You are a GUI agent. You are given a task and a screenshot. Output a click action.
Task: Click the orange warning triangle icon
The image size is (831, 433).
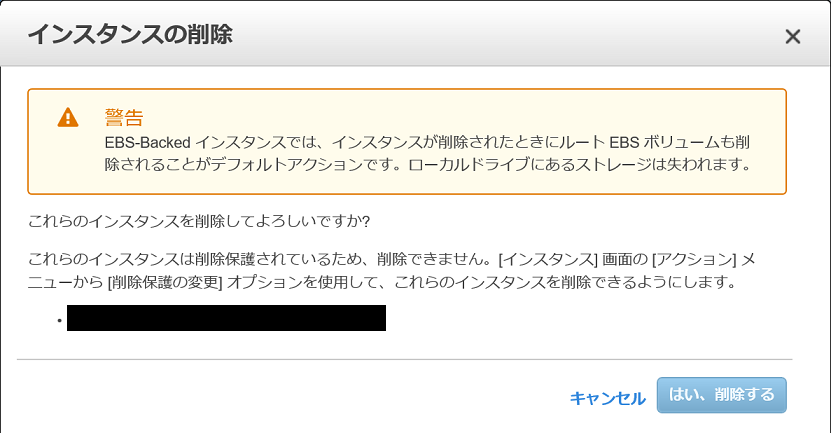[68, 118]
